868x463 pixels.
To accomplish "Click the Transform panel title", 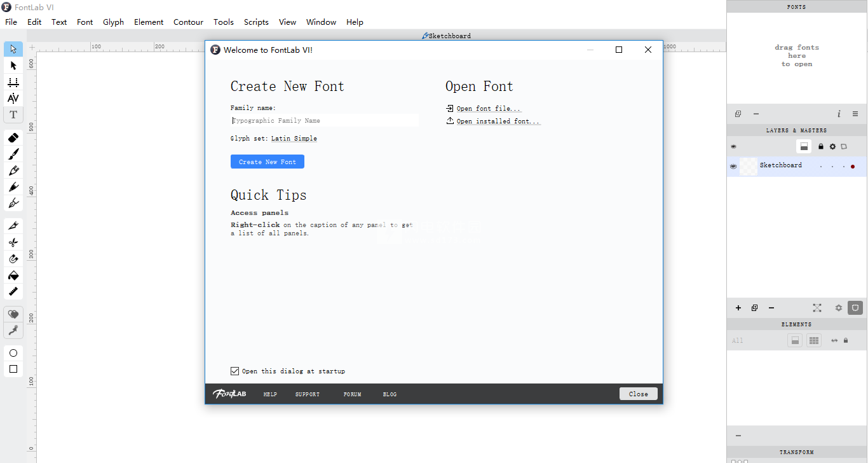I will coord(797,452).
